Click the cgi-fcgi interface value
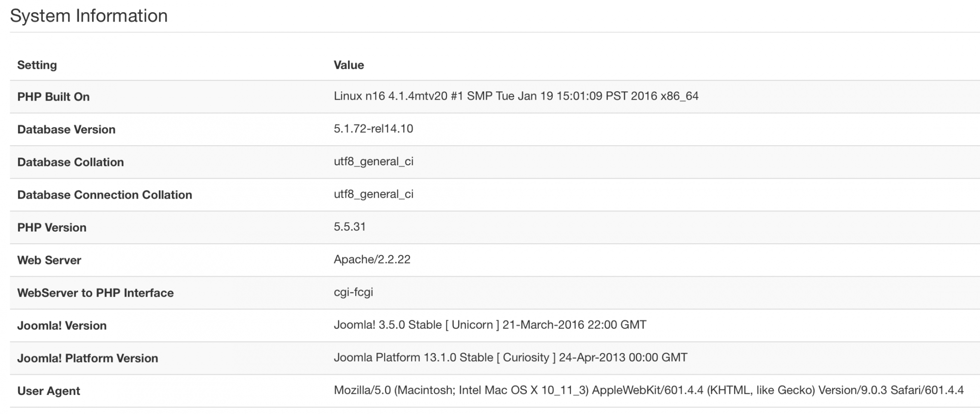 tap(353, 292)
